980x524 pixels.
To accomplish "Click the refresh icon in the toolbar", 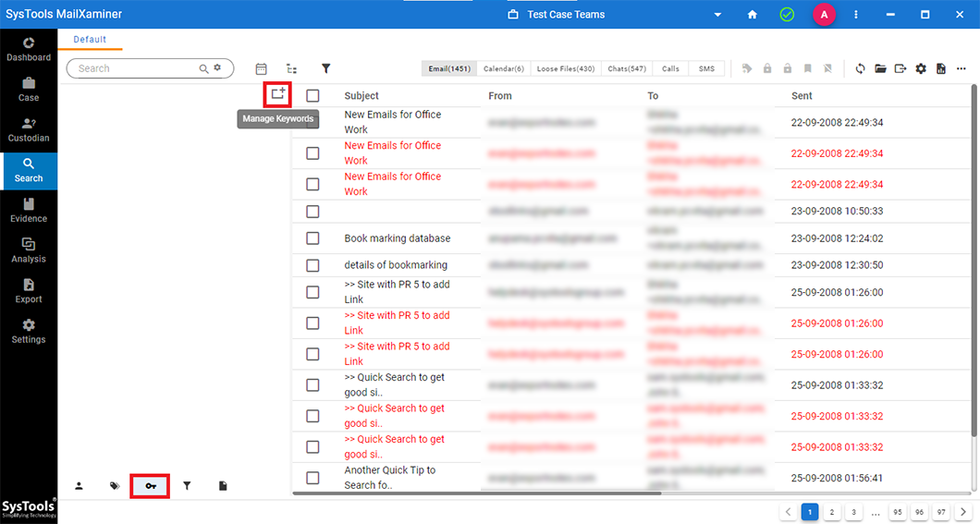I will click(x=861, y=68).
